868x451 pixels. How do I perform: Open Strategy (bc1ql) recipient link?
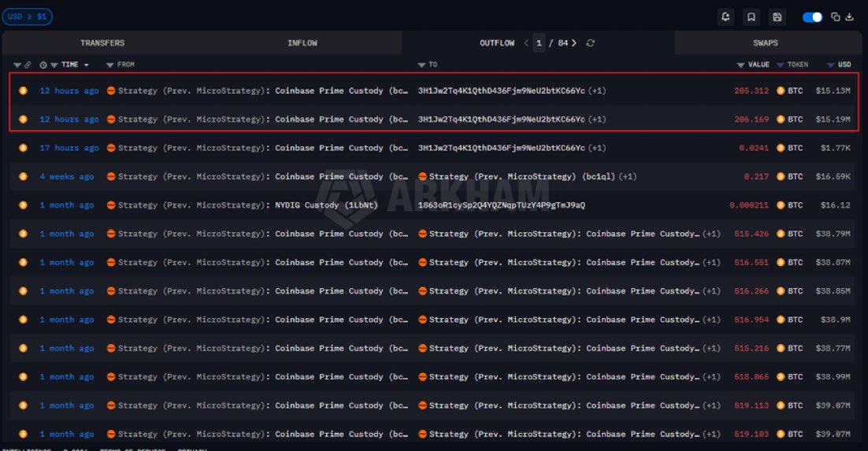point(521,176)
